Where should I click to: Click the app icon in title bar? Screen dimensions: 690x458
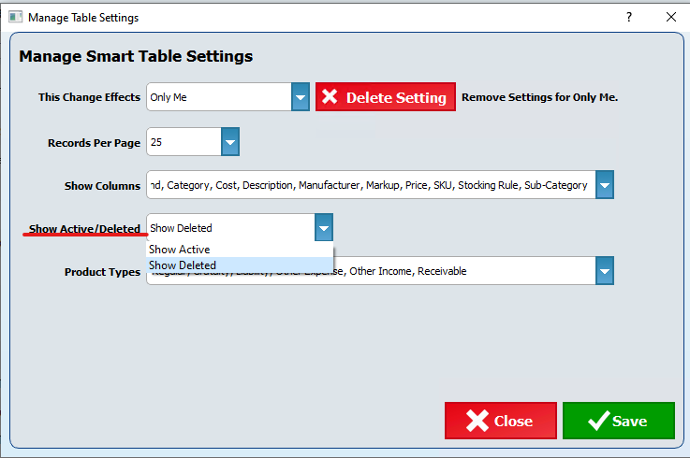tap(14, 17)
